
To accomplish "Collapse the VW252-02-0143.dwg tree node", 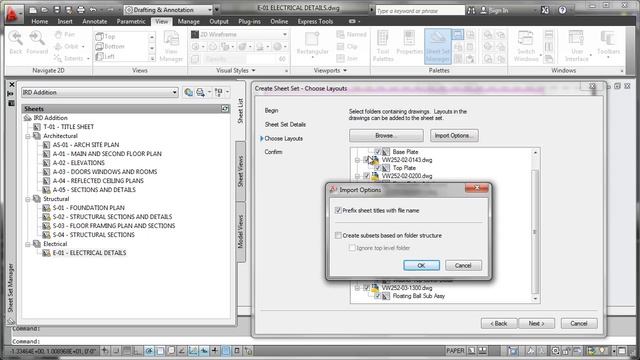I will click(357, 160).
